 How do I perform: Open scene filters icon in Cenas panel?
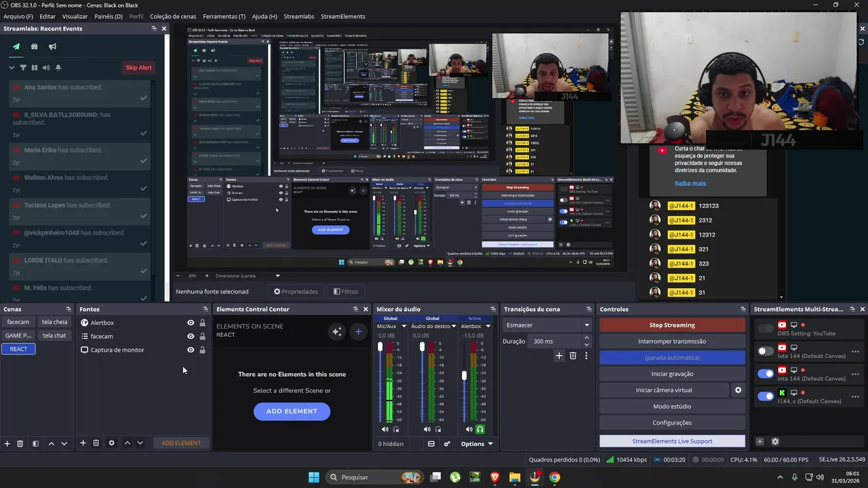35,443
